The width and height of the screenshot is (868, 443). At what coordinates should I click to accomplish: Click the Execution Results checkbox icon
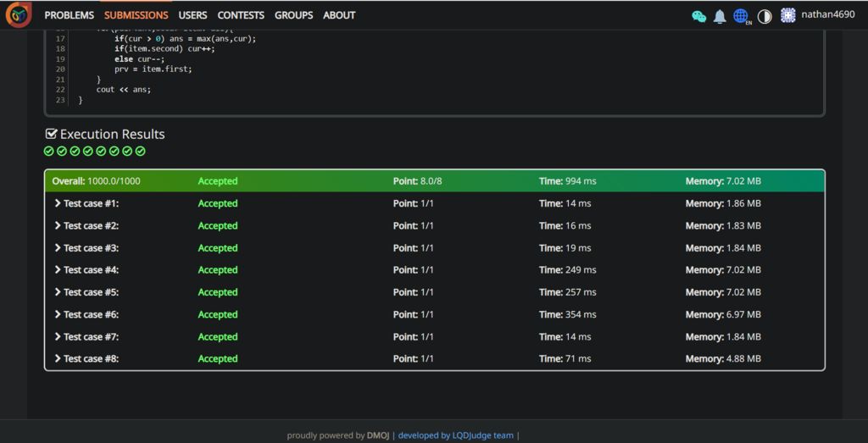[x=51, y=134]
